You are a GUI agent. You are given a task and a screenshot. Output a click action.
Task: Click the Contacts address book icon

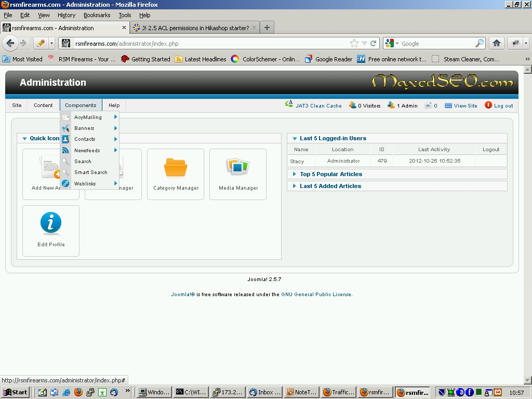coord(65,139)
